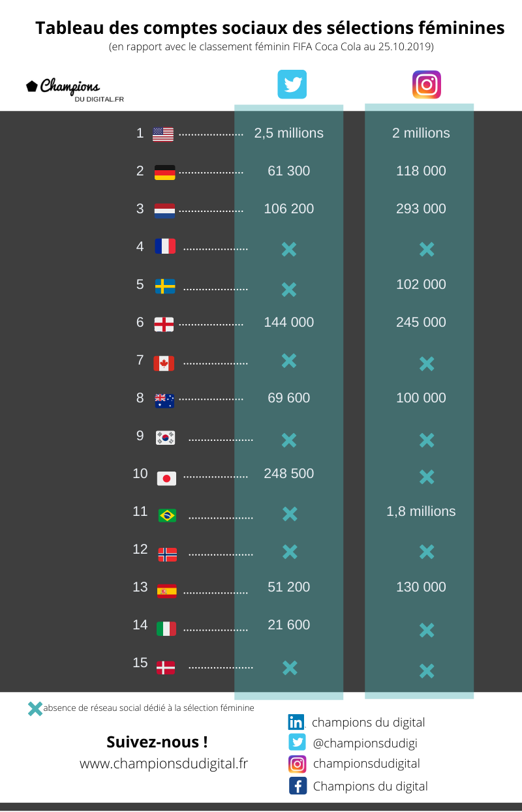Click the Brazil flag at rank 11
The height and width of the screenshot is (812, 522).
(167, 515)
